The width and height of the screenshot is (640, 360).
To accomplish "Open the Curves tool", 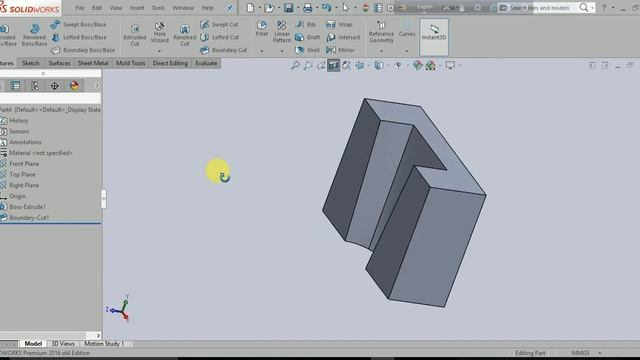I will point(407,29).
